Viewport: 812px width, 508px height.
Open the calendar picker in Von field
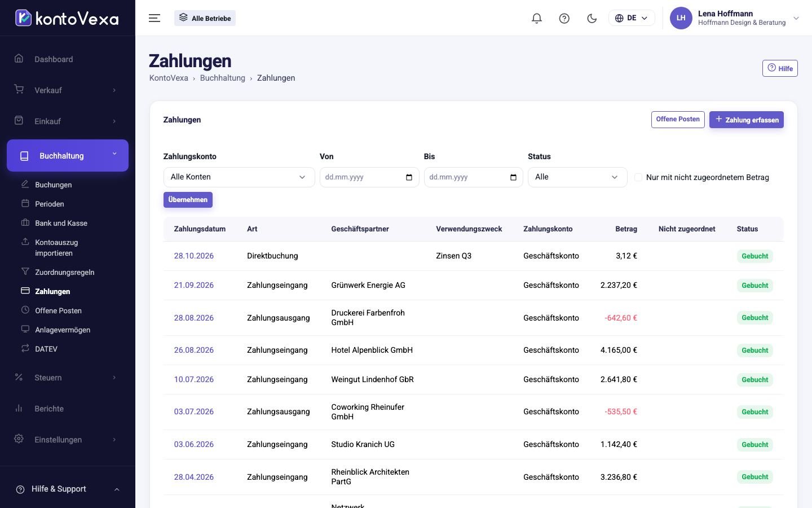pyautogui.click(x=409, y=177)
